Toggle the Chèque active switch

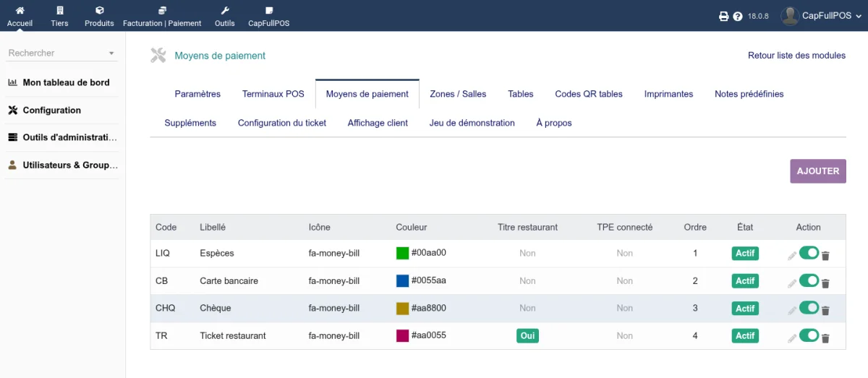point(809,307)
